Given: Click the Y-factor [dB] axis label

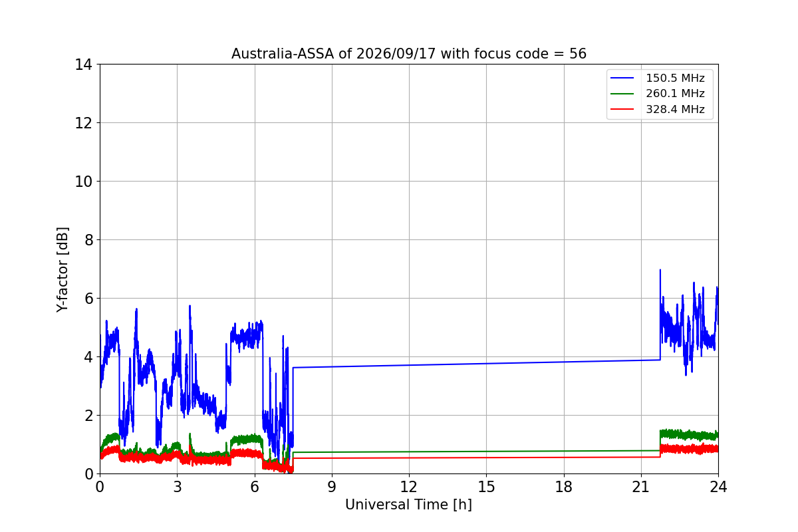Looking at the screenshot, I should pos(63,269).
